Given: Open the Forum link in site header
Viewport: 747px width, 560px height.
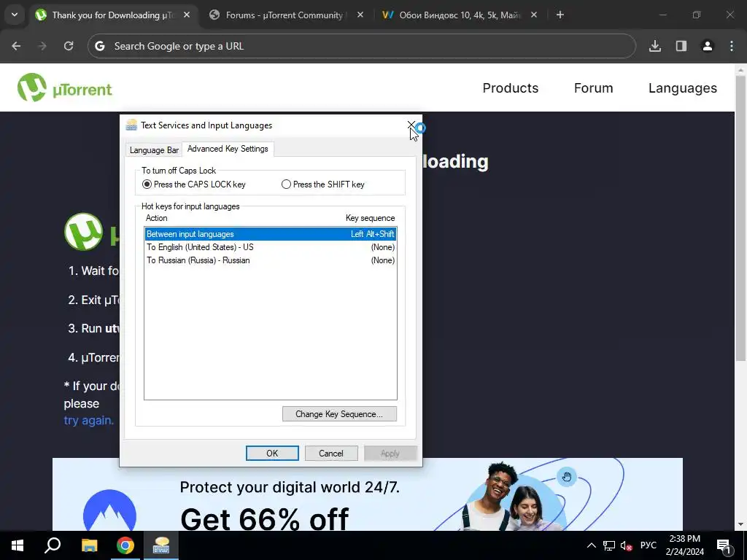Looking at the screenshot, I should (x=593, y=88).
